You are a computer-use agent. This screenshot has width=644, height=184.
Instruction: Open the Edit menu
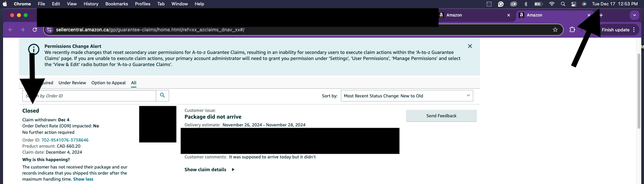[x=56, y=4]
